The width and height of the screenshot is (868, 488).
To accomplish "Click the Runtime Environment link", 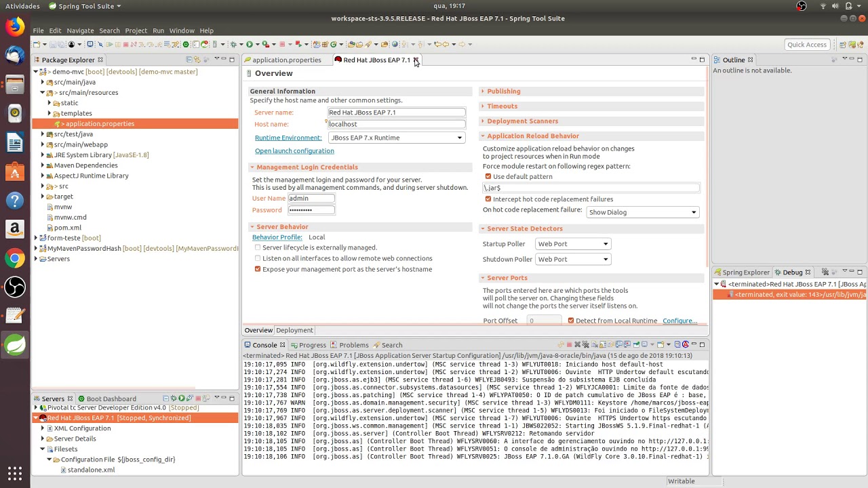I will pos(288,138).
